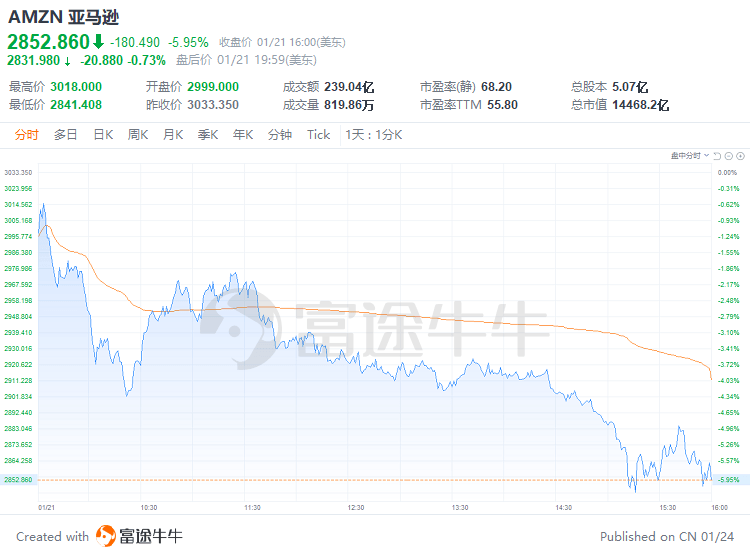The image size is (750, 557).
Task: Open the 周K chart tab
Action: pyautogui.click(x=138, y=135)
